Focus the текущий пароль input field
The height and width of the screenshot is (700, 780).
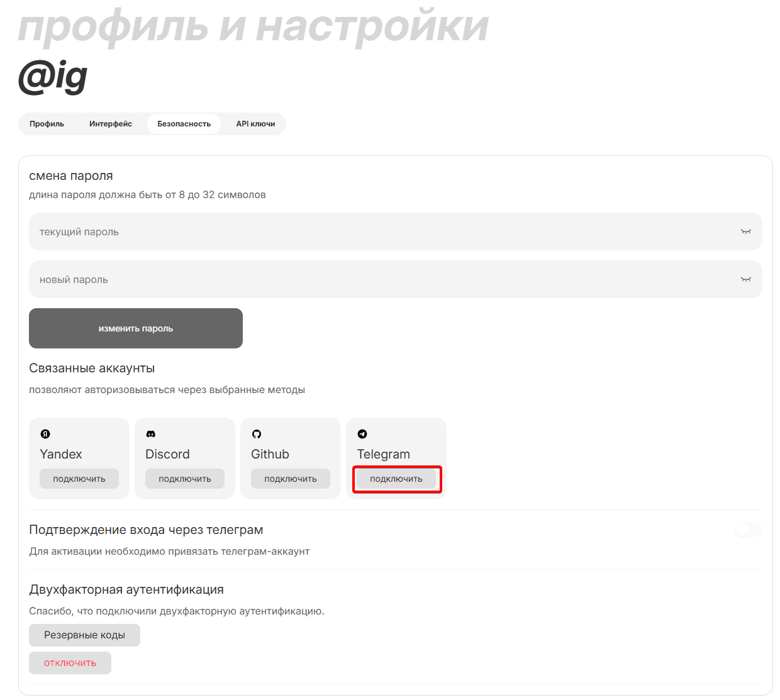click(x=377, y=231)
